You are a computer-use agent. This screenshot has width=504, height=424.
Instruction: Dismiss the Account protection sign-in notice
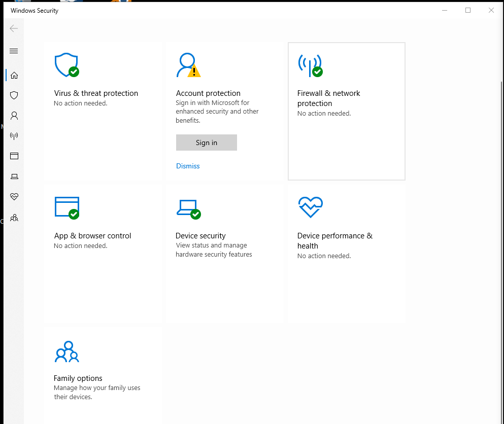(x=188, y=166)
